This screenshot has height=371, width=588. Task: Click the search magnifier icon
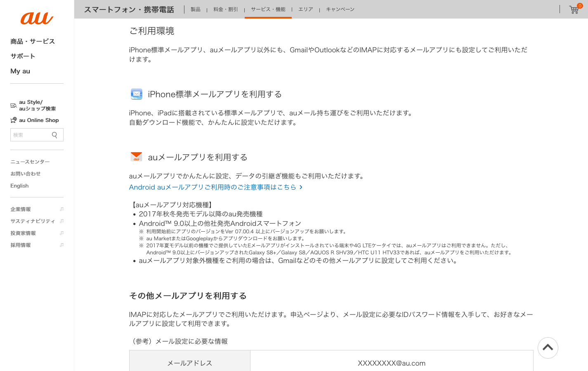pyautogui.click(x=54, y=135)
